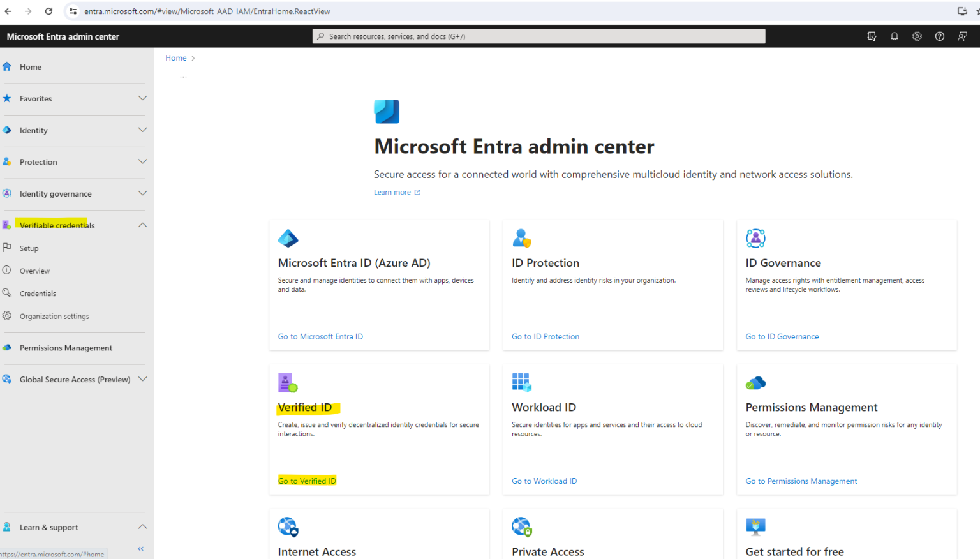Image resolution: width=980 pixels, height=559 pixels.
Task: Click the Overview info icon
Action: pos(7,271)
